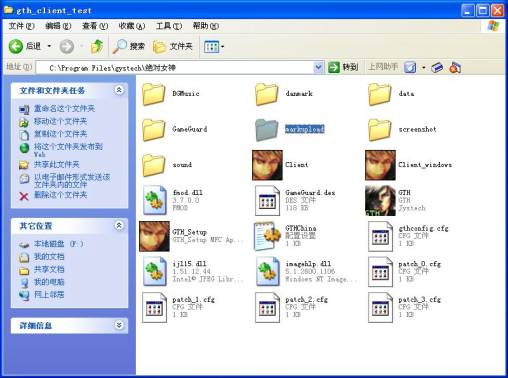Select the data folder
508x378 pixels.
(x=380, y=94)
